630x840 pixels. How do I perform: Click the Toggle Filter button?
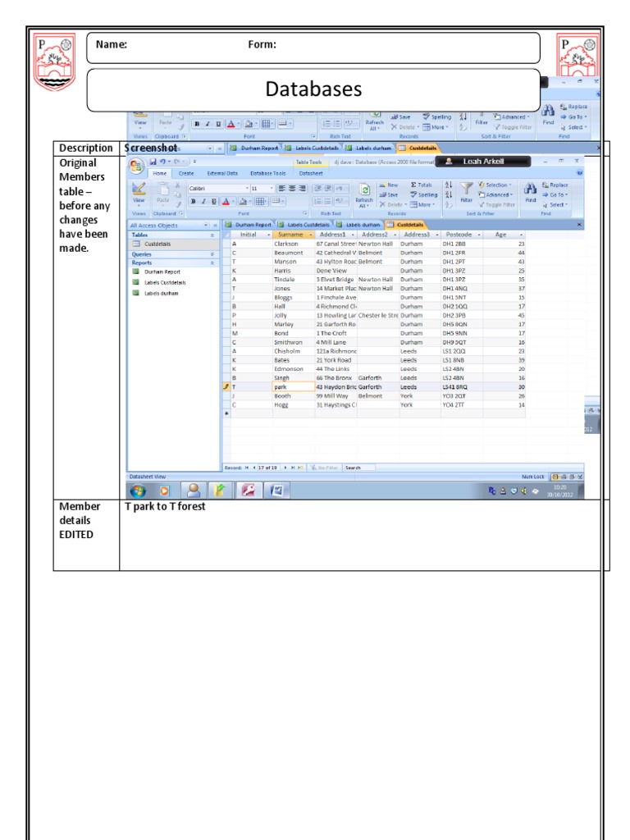pyautogui.click(x=496, y=204)
